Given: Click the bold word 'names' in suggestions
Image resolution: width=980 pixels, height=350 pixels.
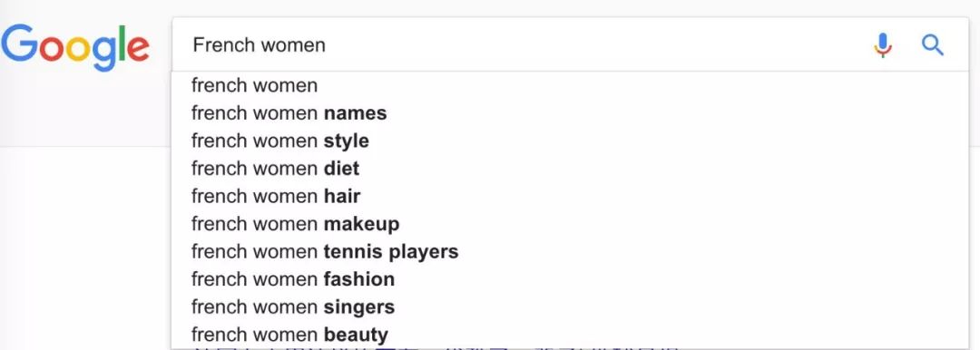Looking at the screenshot, I should pyautogui.click(x=355, y=113).
